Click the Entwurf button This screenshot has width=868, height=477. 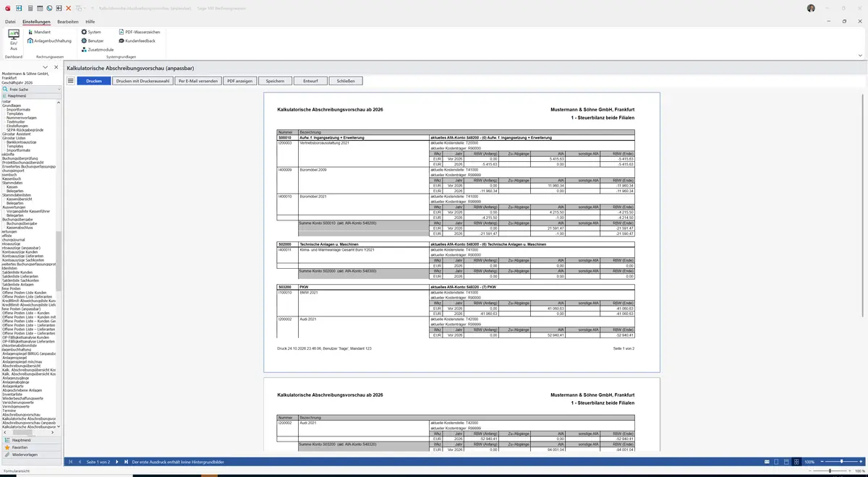(x=310, y=81)
